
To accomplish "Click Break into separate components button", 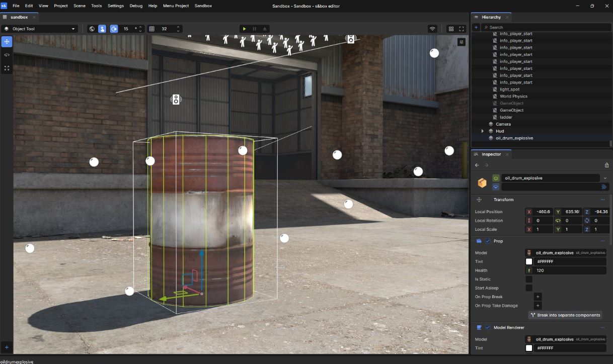I will point(565,315).
